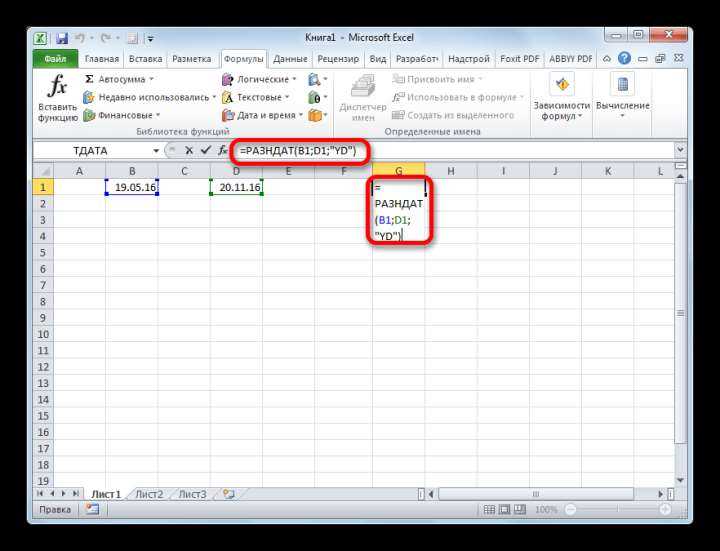Switch to Normal view in status bar
720x551 pixels.
pos(489,509)
